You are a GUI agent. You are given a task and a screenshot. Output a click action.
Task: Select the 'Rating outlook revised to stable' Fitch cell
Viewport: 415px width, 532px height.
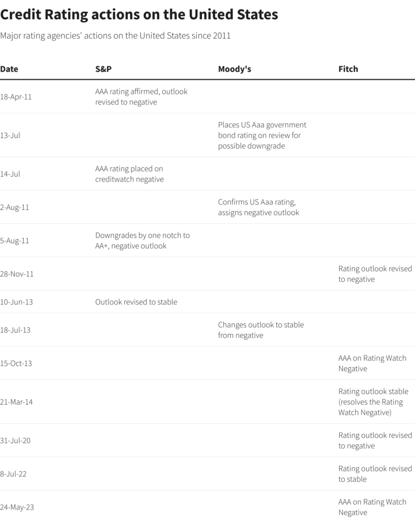coord(375,474)
